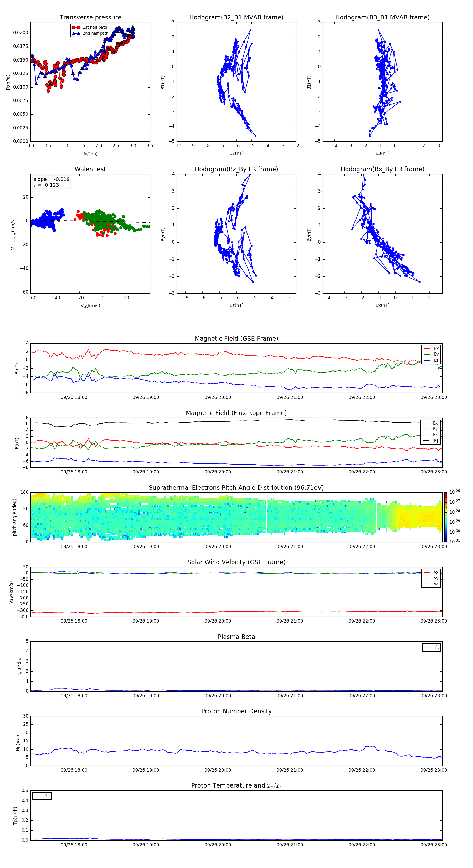Click the "Plasma Beta" panel title

click(236, 637)
